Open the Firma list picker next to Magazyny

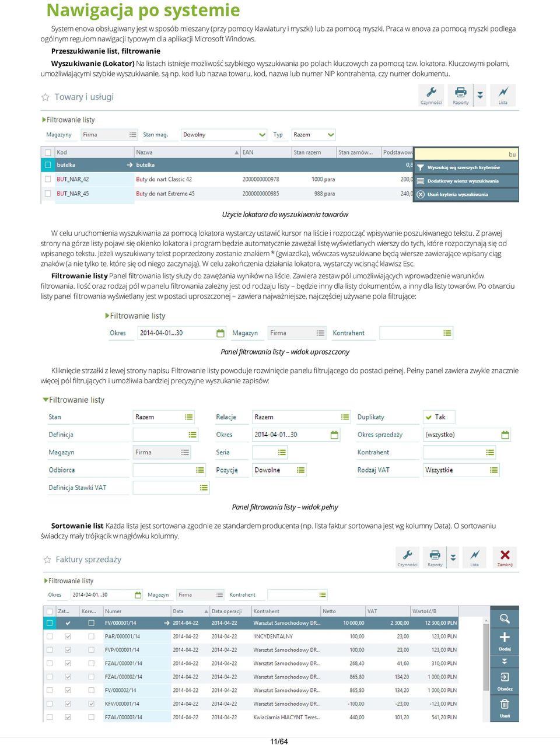132,135
